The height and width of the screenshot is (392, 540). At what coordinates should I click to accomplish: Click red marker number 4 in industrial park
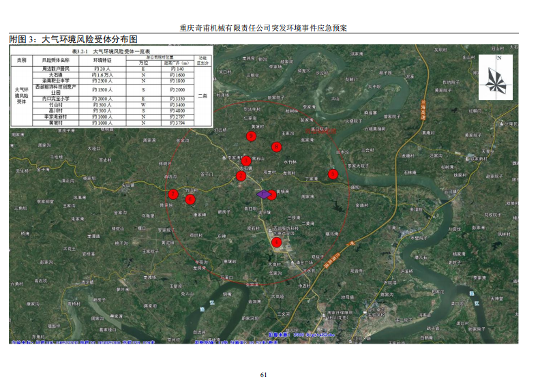pos(276,241)
